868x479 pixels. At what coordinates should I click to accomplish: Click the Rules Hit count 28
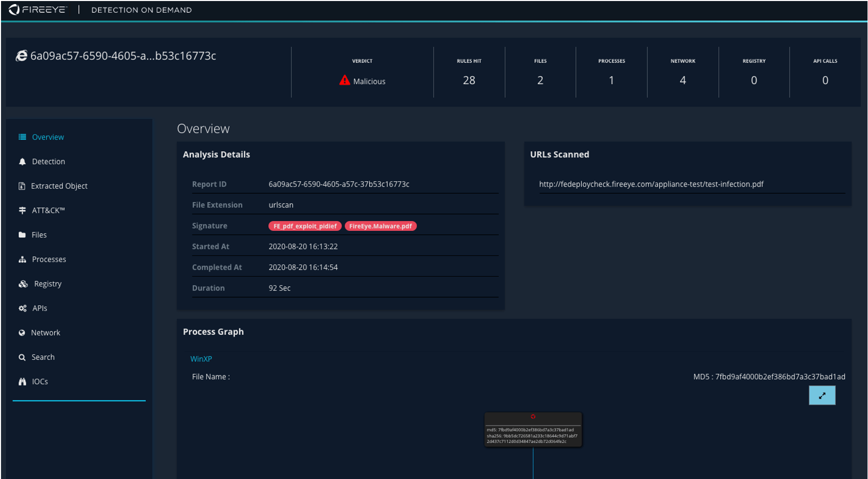[x=469, y=81]
